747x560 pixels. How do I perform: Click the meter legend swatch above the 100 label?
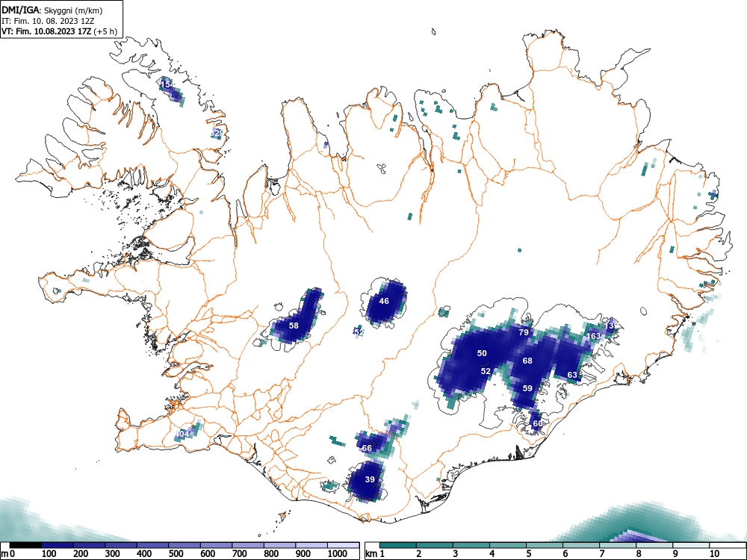58,545
